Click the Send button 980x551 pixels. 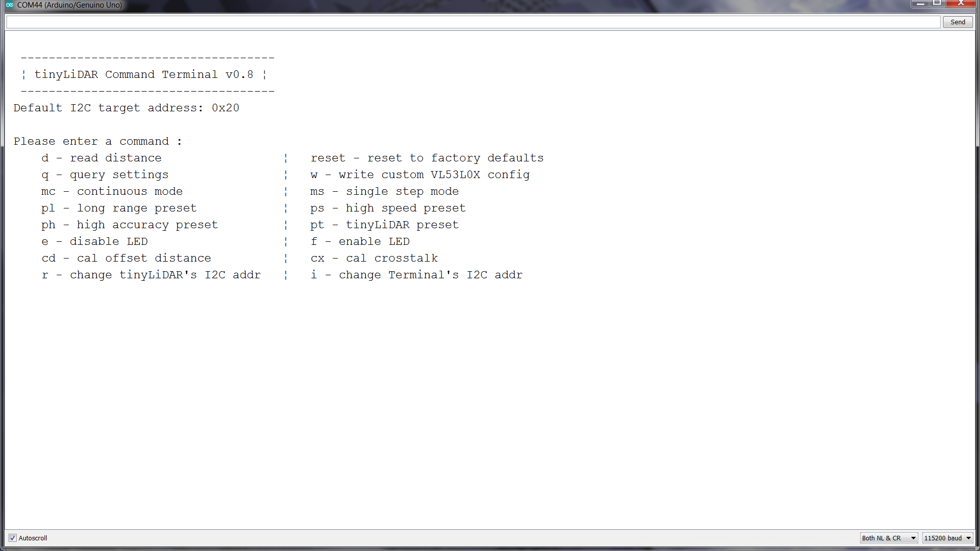pyautogui.click(x=958, y=22)
